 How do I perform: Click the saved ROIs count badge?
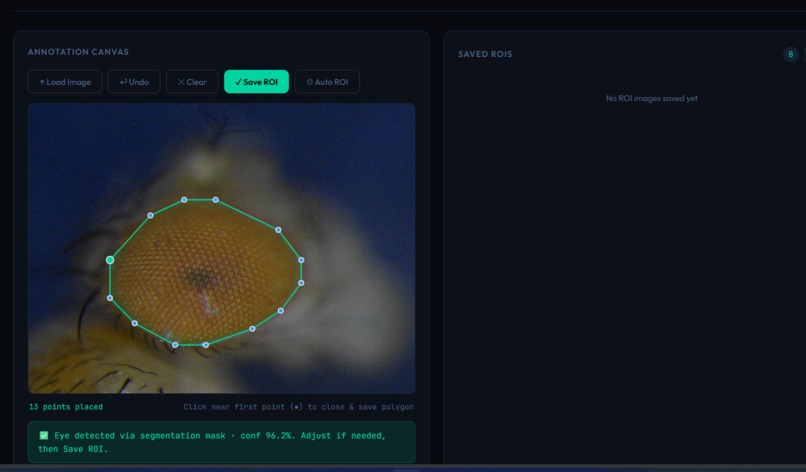[x=791, y=54]
